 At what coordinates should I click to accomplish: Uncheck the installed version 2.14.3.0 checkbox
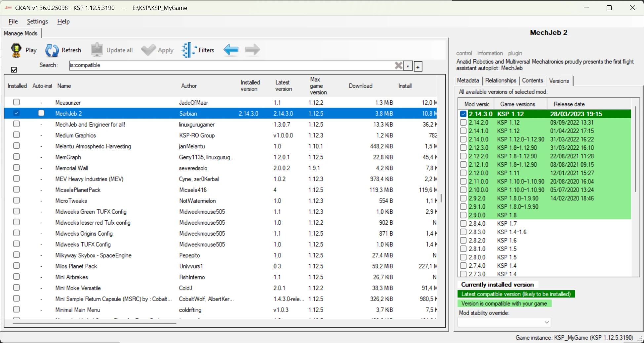click(463, 114)
